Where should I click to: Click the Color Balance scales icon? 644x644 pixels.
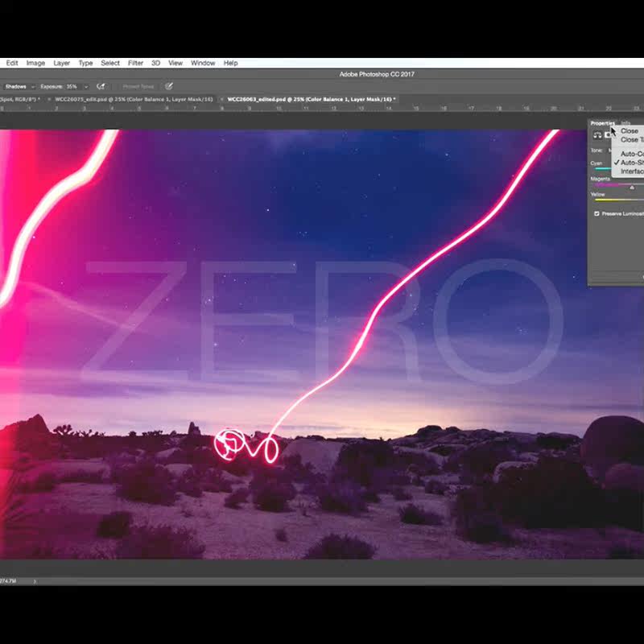[597, 135]
